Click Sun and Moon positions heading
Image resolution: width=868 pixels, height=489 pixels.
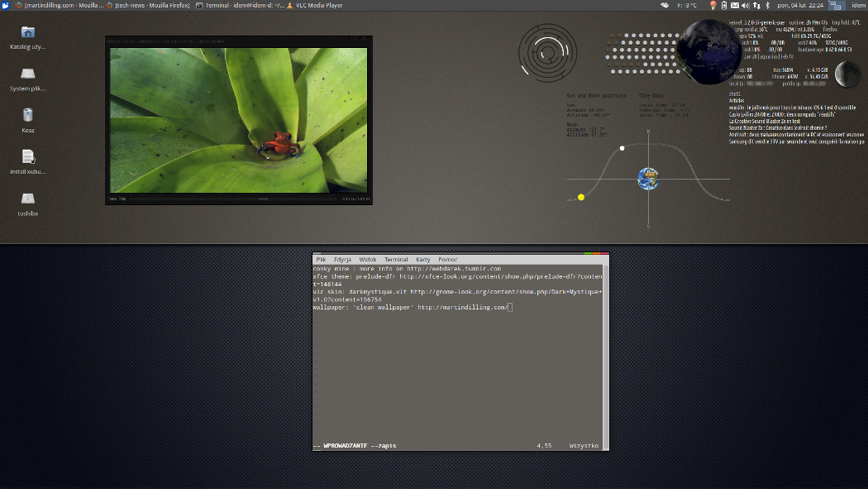596,96
